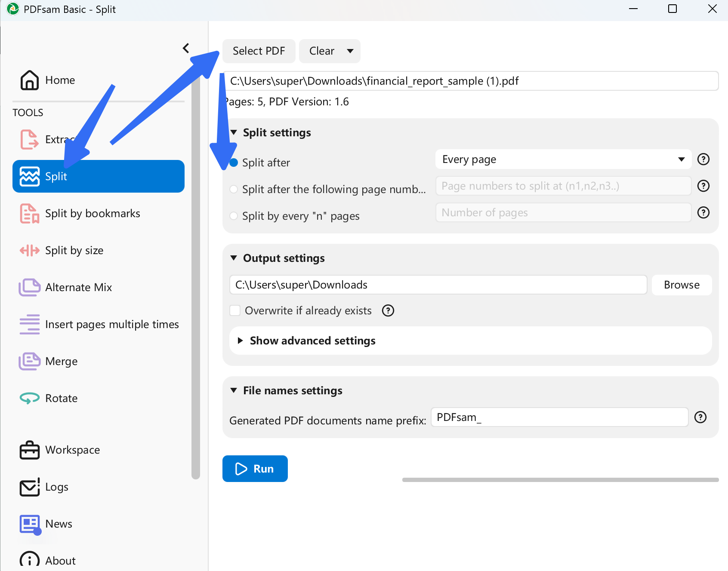
Task: Click the PDFsam logo in title bar
Action: tap(13, 9)
